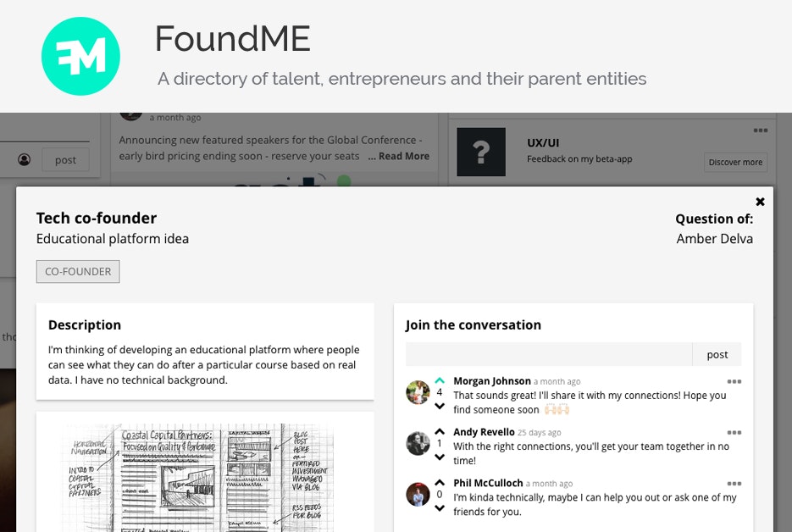Click the post button in Join the conversation

tap(717, 353)
